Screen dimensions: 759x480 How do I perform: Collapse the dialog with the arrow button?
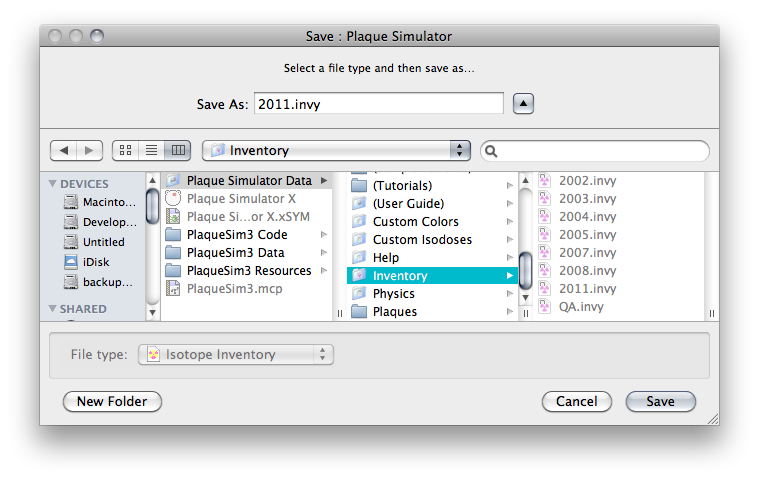click(523, 104)
